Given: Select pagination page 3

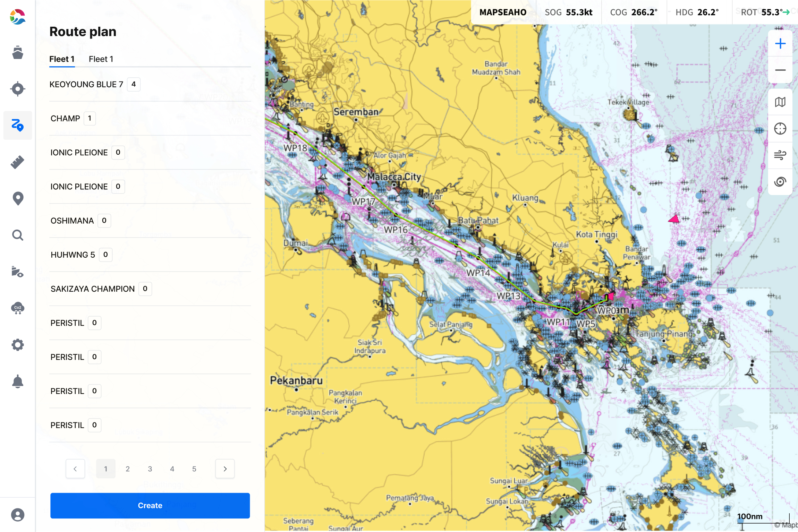Looking at the screenshot, I should click(x=150, y=469).
